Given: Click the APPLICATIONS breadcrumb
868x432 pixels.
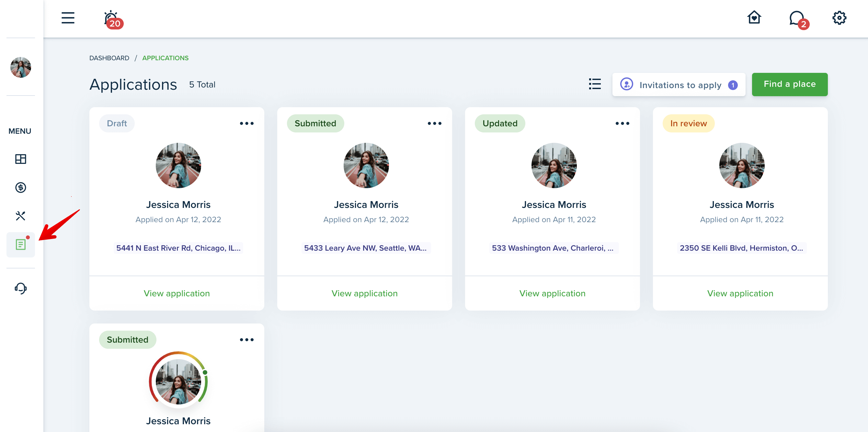Looking at the screenshot, I should pos(166,58).
